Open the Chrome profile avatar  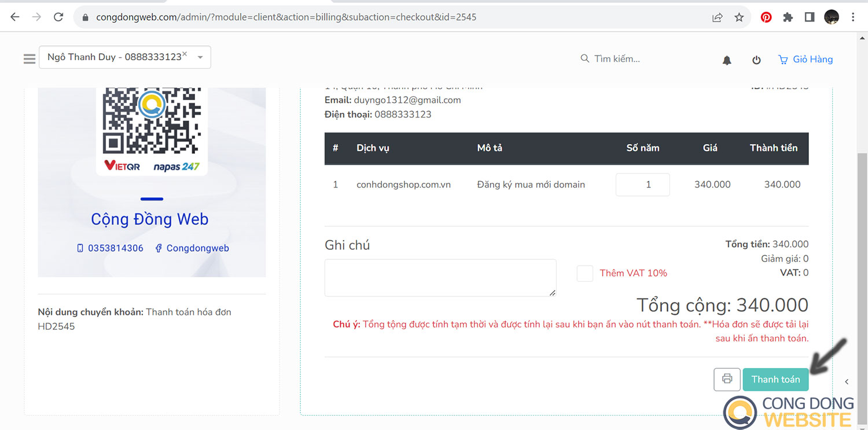(x=832, y=17)
